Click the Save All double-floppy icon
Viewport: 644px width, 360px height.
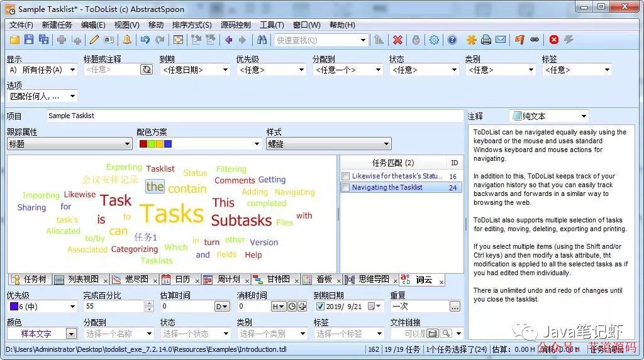[x=43, y=40]
